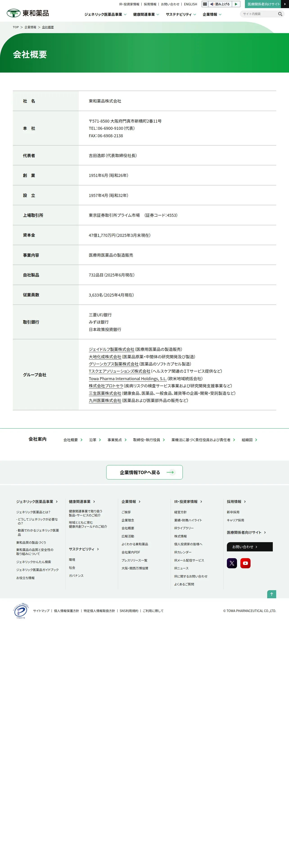Open footer 経営方針 link
Image resolution: width=289 pixels, height=868 pixels.
coord(180,512)
